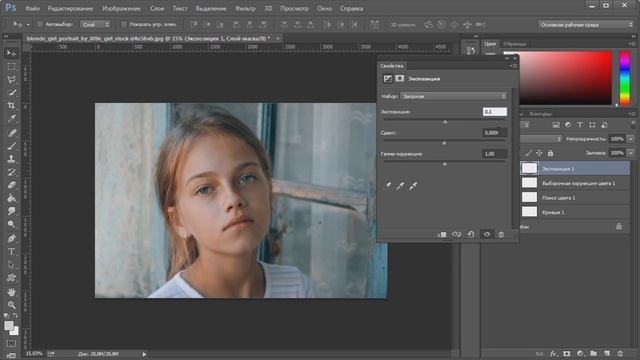Screen dimensions: 640x360
Task: Open the workspace dropdown Основная рабочая среда
Action: click(x=585, y=24)
